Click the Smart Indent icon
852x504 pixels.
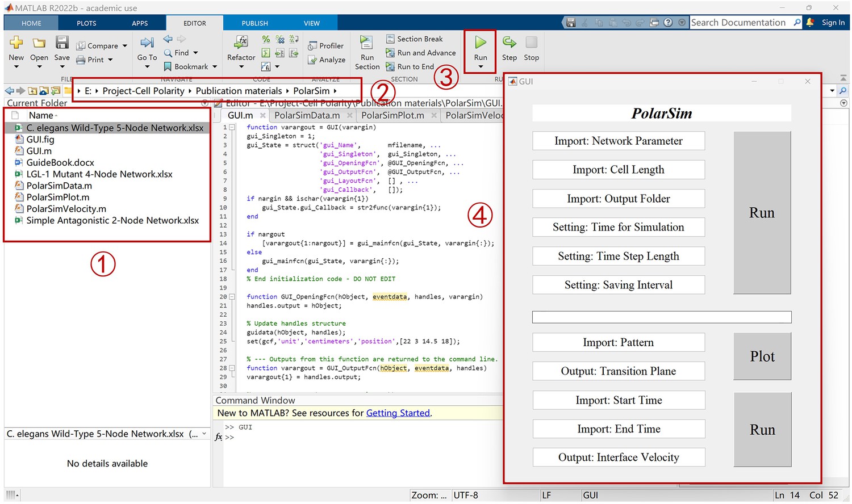(x=266, y=53)
